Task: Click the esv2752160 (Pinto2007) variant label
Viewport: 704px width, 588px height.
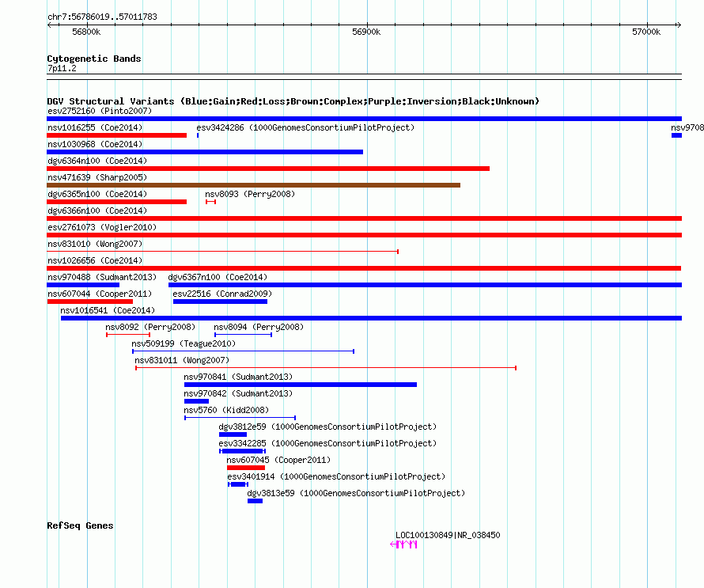Action: (x=100, y=111)
